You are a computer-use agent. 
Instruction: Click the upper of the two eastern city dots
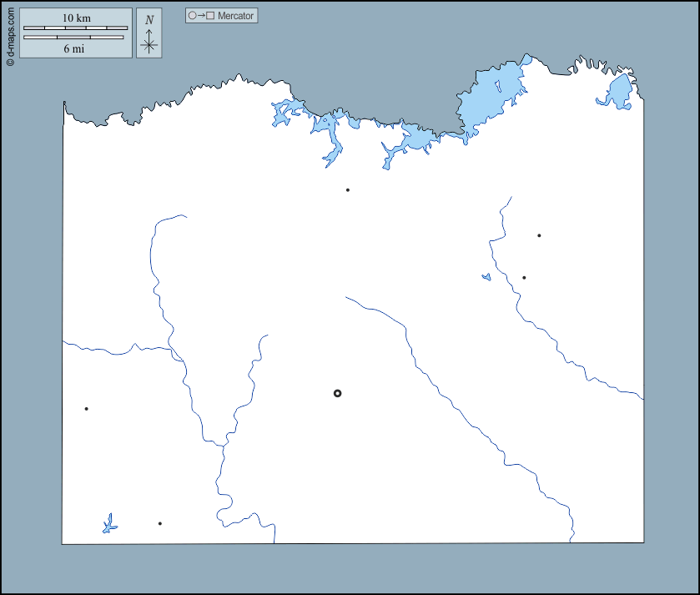(x=539, y=235)
